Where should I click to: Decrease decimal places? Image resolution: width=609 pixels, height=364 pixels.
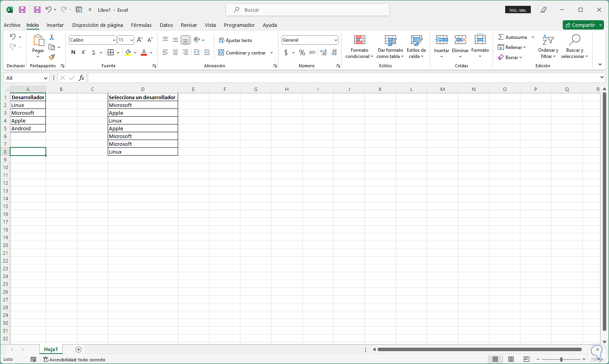(334, 52)
